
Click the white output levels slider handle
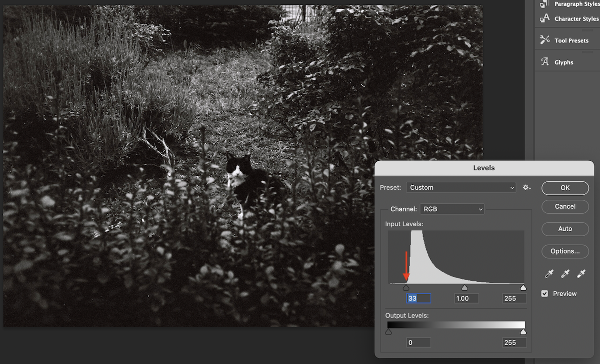523,332
